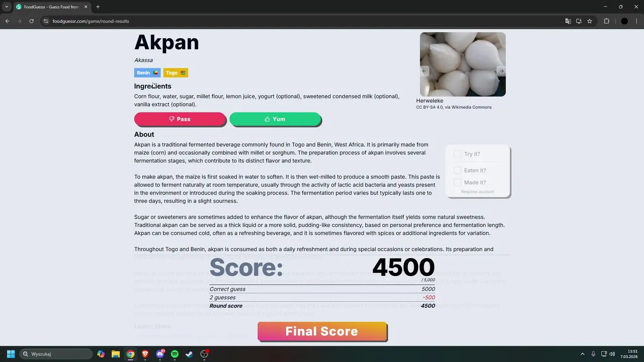Viewport: 644px width, 362px height.
Task: Open the Akpan dish photo
Action: coord(463,64)
